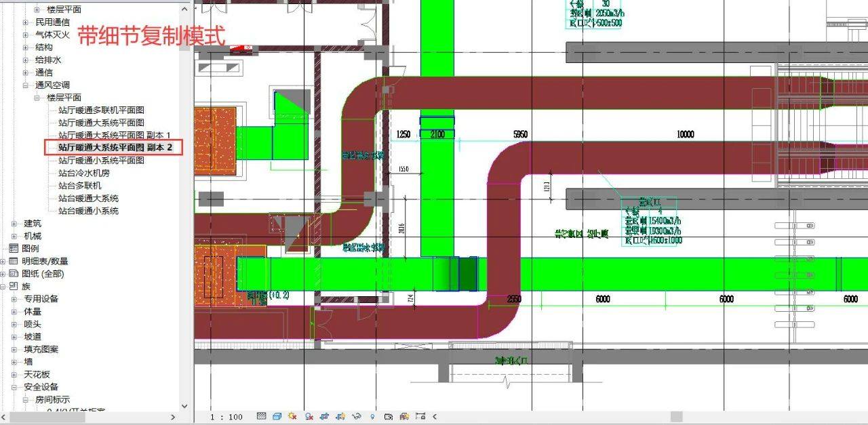Click the project browser scroll-left arrow
Image resolution: width=868 pixels, height=425 pixels.
(4, 417)
